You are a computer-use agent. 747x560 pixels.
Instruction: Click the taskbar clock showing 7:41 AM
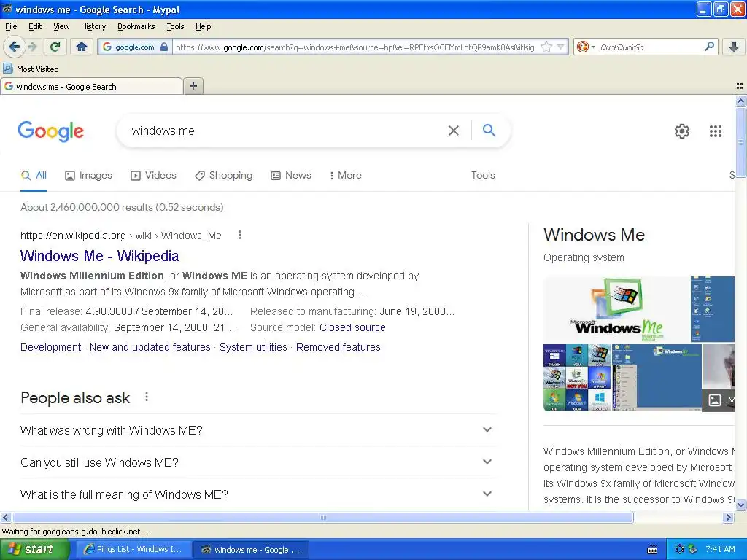pos(720,549)
